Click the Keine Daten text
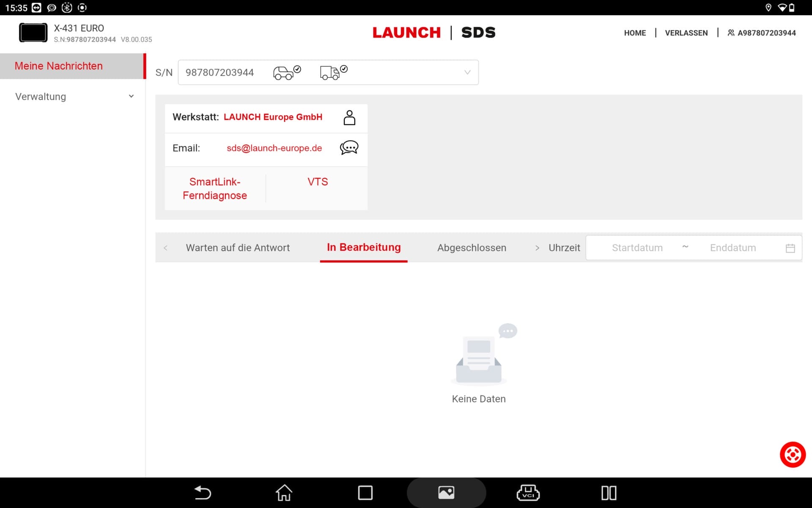Viewport: 812px width, 508px height. [479, 399]
